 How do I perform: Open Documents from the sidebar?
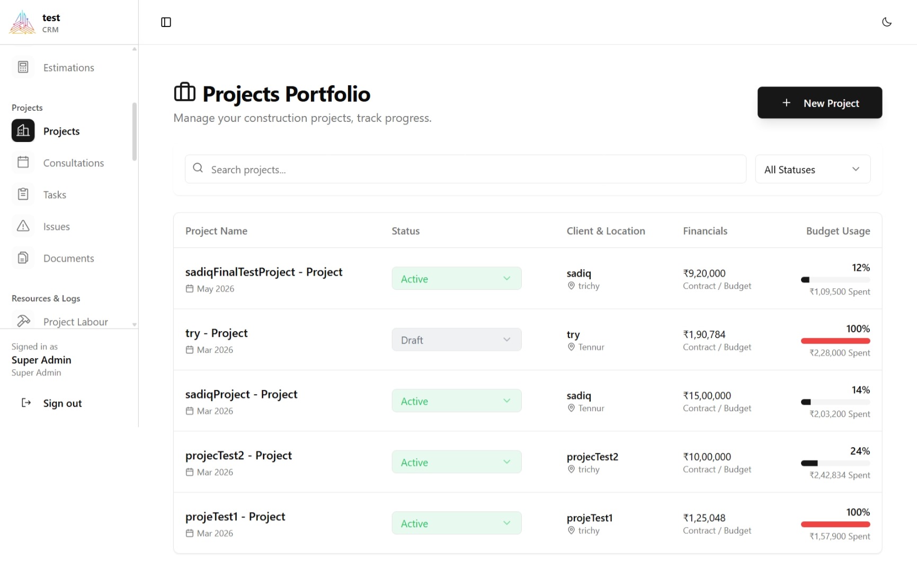click(69, 258)
